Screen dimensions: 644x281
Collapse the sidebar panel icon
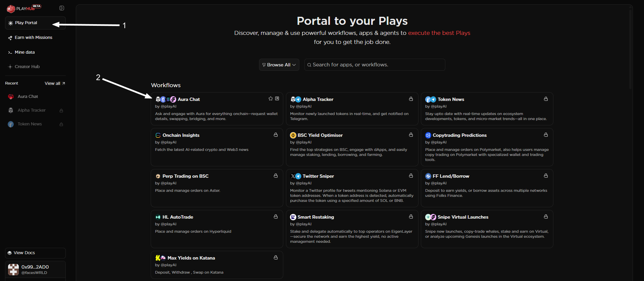[62, 8]
